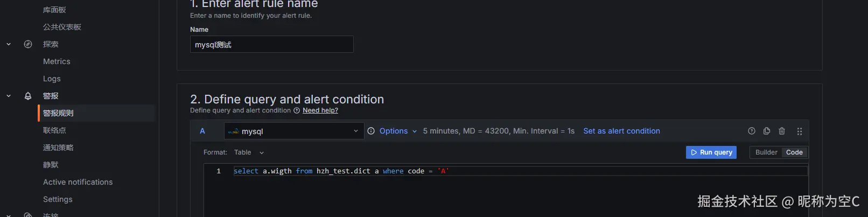Click the query help icon in row A
This screenshot has height=217, width=868.
(x=752, y=131)
